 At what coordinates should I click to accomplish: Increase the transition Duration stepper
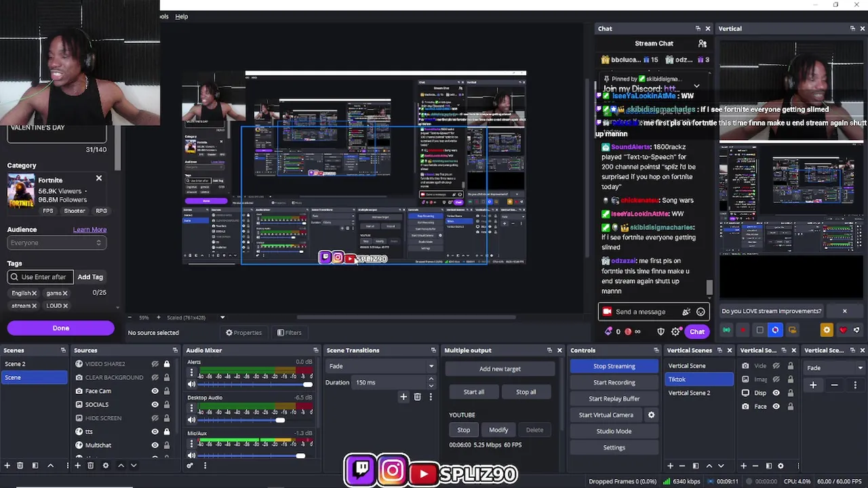(x=431, y=379)
